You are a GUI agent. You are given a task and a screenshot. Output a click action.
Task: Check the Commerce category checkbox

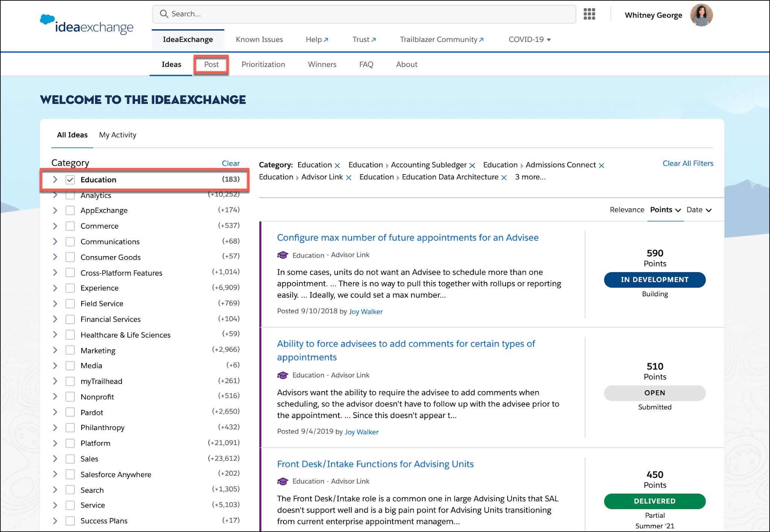coord(70,226)
